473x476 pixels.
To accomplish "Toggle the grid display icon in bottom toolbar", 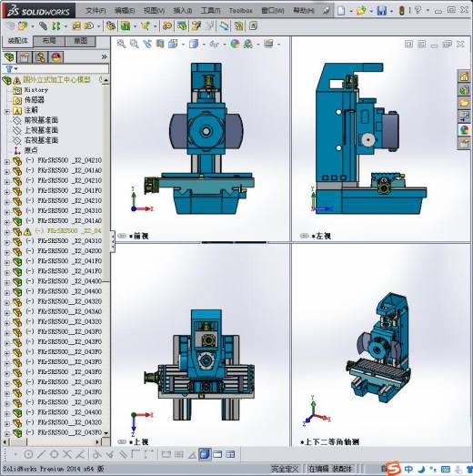I will 179,454.
